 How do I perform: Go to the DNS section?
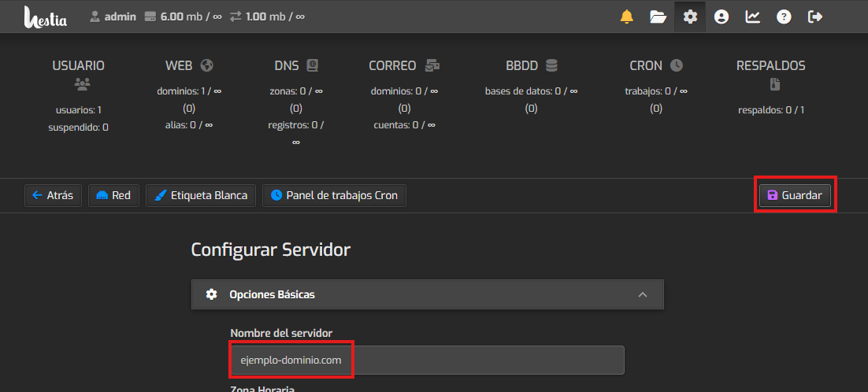click(x=295, y=66)
